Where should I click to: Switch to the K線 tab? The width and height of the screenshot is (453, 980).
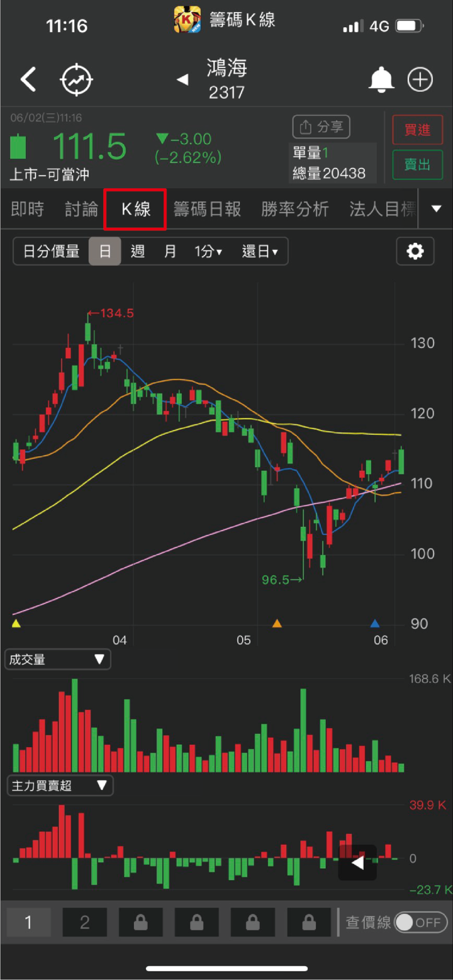click(136, 210)
